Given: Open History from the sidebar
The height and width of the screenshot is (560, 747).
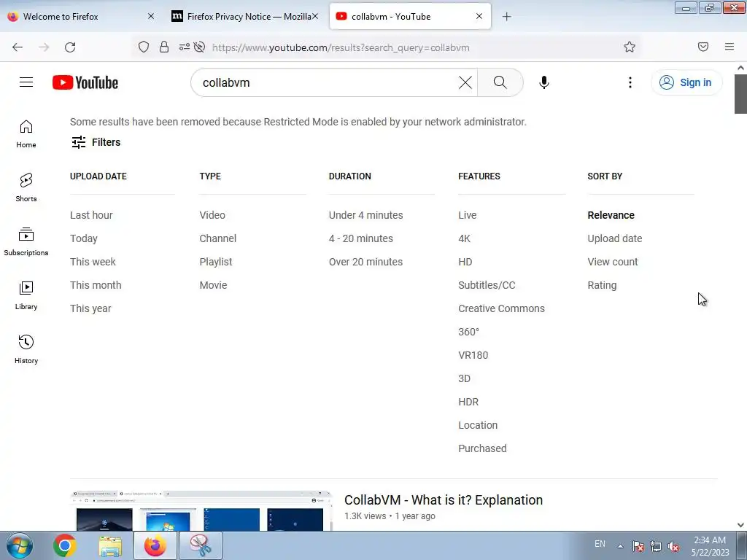Looking at the screenshot, I should pyautogui.click(x=26, y=349).
